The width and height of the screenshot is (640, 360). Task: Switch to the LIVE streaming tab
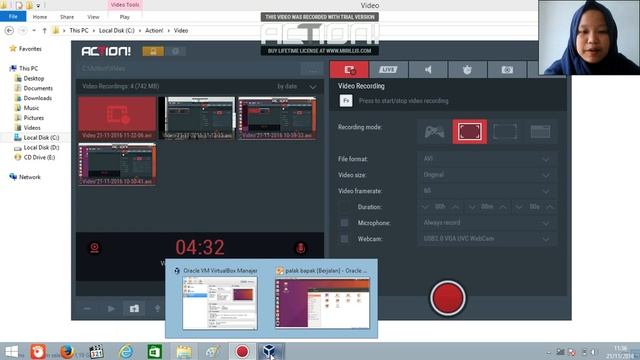click(x=388, y=70)
